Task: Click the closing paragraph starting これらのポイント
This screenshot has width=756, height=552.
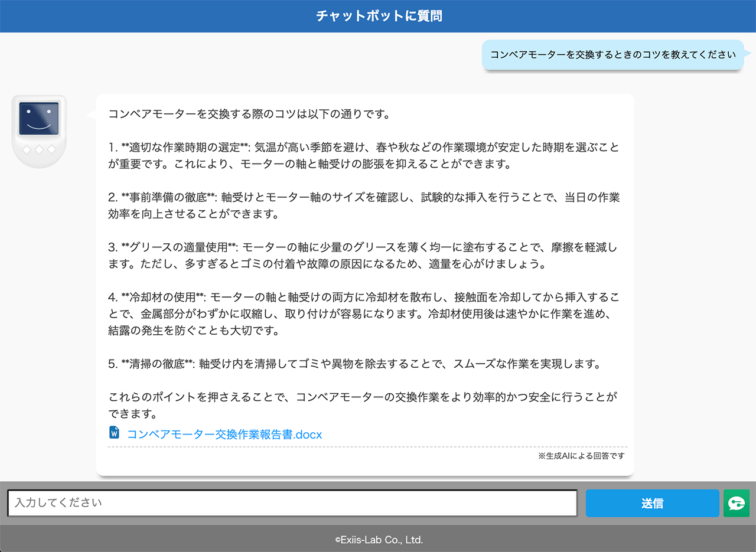Action: click(x=363, y=397)
